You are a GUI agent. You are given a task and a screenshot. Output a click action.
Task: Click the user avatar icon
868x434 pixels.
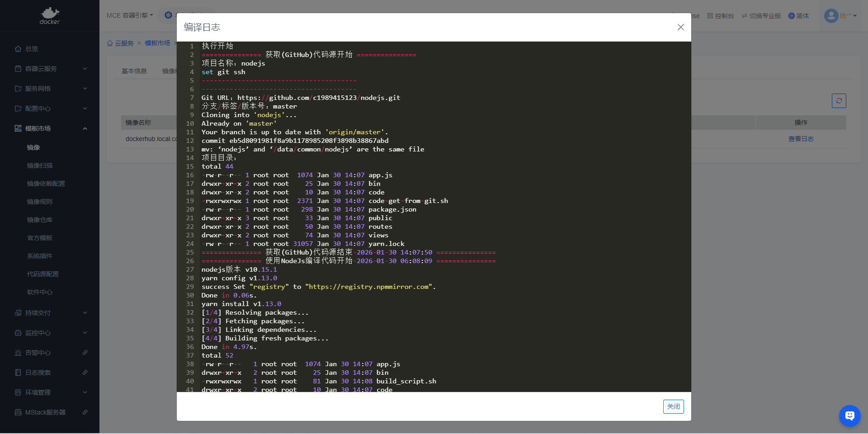pyautogui.click(x=831, y=16)
